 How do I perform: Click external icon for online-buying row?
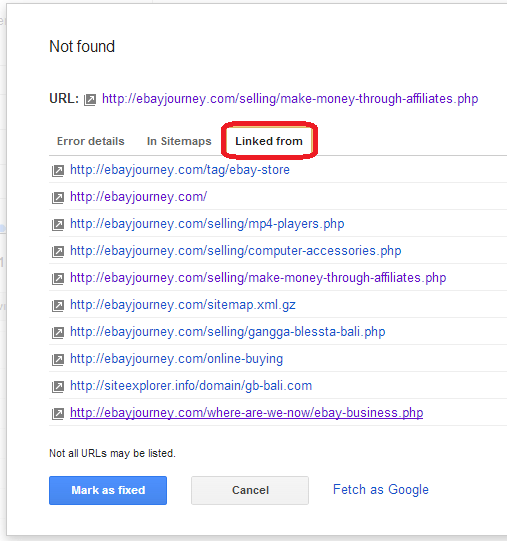pos(58,360)
